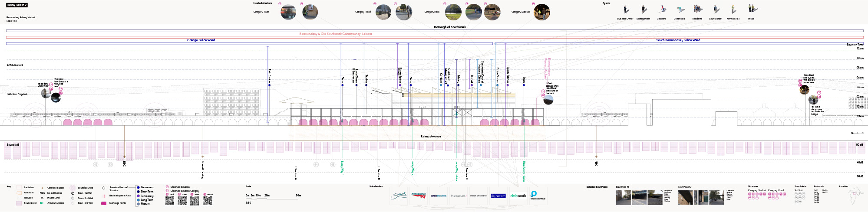Select the Council Staff agent figure
This screenshot has height=212, width=868.
click(x=716, y=10)
